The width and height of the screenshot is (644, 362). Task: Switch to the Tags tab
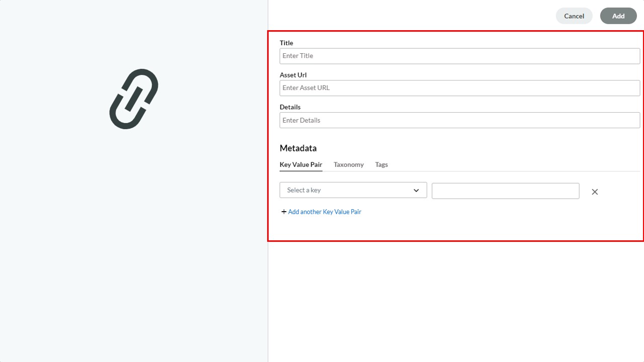click(381, 164)
